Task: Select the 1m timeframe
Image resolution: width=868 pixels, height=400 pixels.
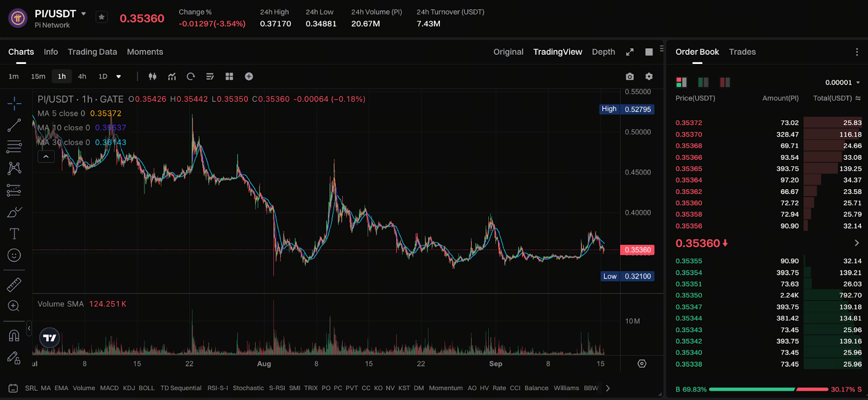Action: point(14,76)
